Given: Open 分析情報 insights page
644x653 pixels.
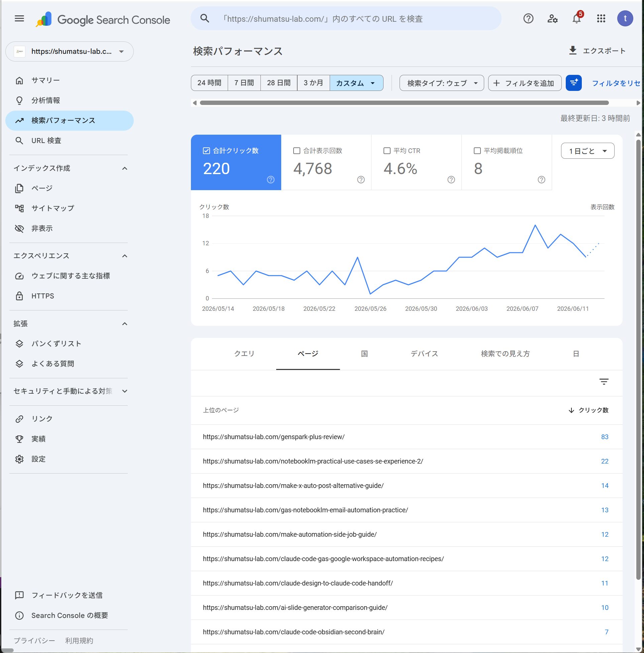Looking at the screenshot, I should pos(70,100).
